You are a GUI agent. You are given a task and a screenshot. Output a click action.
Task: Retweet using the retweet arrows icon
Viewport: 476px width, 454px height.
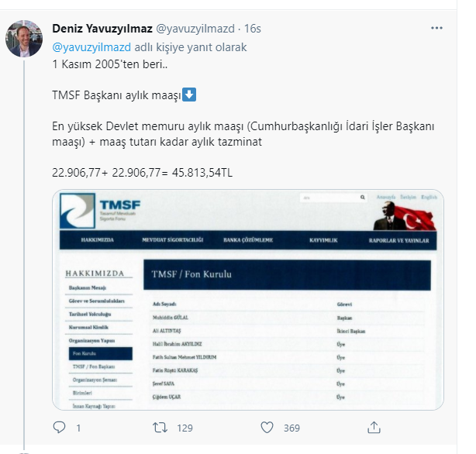click(x=160, y=428)
